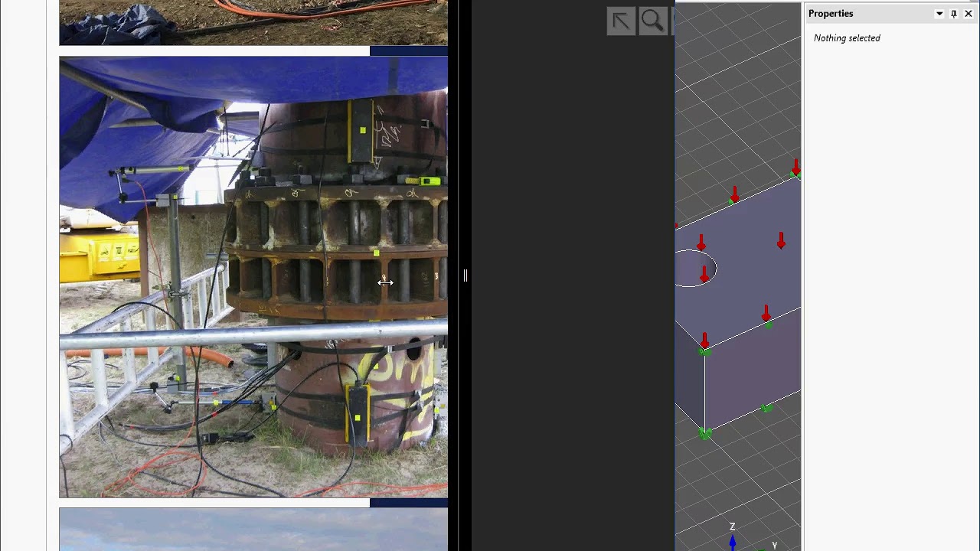Open the Properties panel dropdown arrow
Image resolution: width=980 pixels, height=551 pixels.
(x=939, y=14)
